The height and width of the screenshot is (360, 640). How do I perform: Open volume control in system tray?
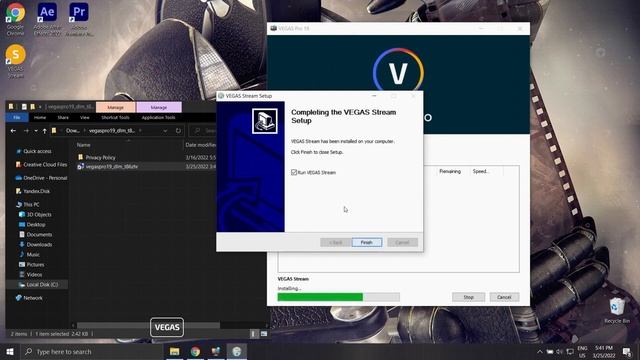(x=559, y=351)
